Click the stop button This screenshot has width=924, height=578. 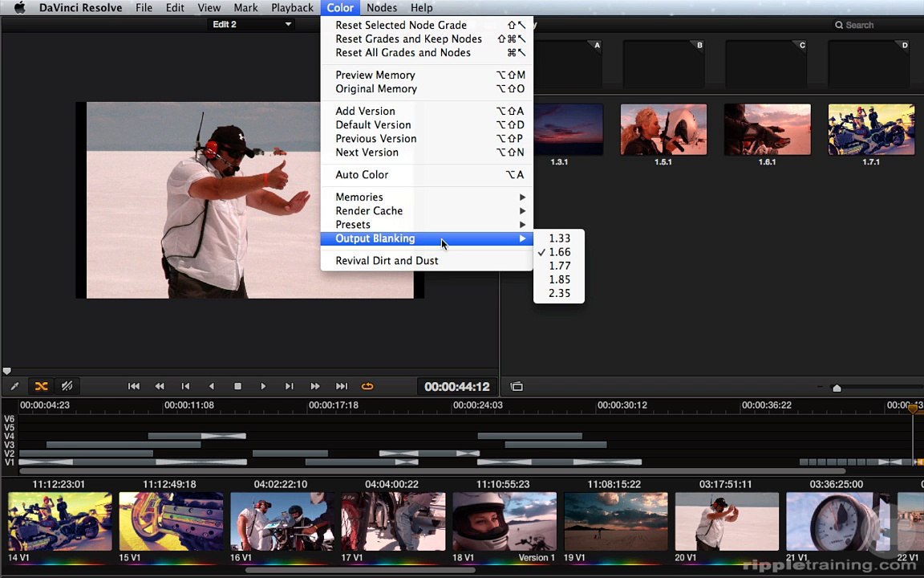[237, 386]
